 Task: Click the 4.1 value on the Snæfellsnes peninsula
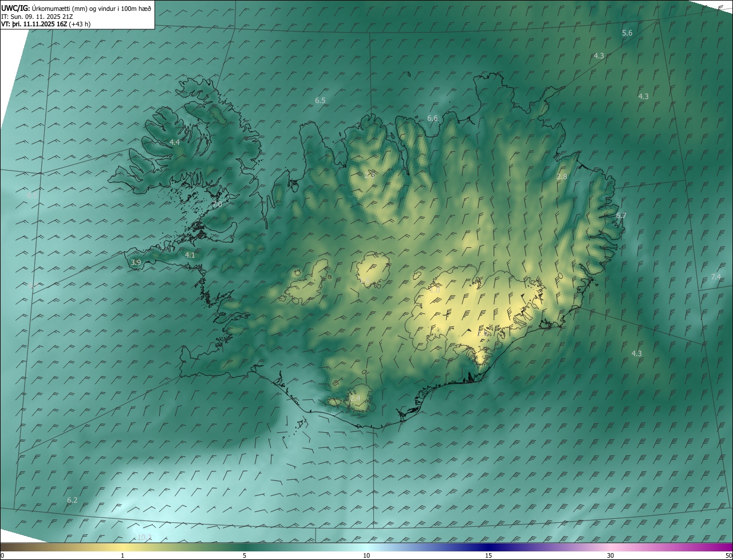pos(190,255)
